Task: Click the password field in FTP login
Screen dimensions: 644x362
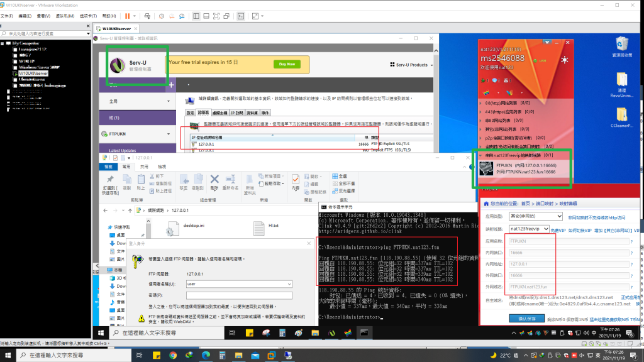Action: 239,295
